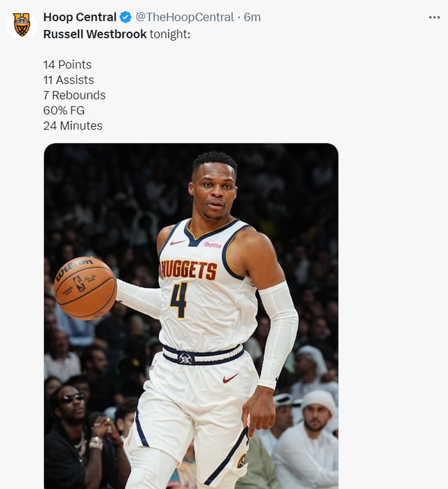Open the @TheHoopCentral handle link
Screen dimensions: 448x489
(x=185, y=17)
